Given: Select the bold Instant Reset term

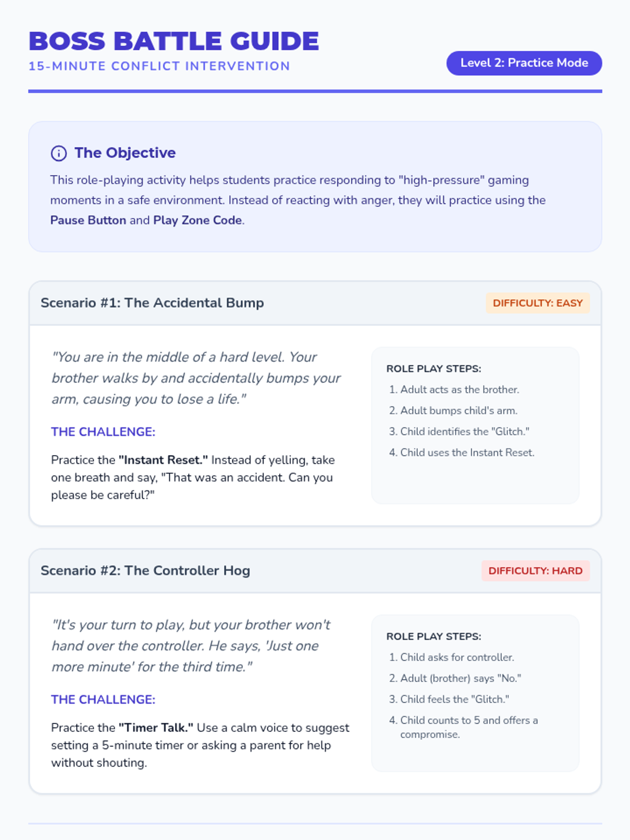Looking at the screenshot, I should tap(163, 460).
